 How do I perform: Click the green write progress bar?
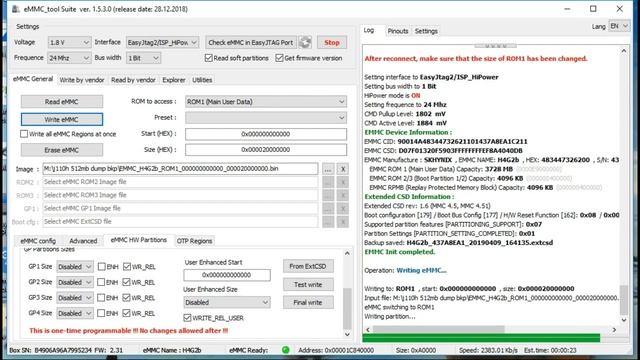[x=481, y=338]
